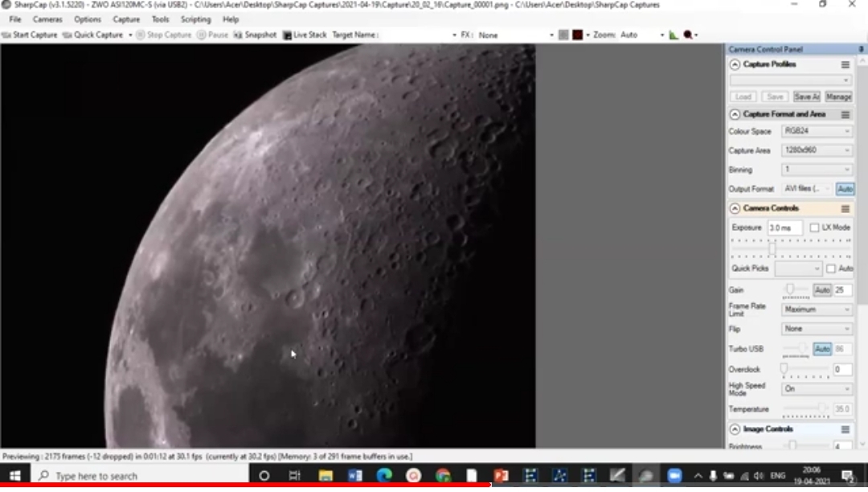Open Microsoft Edge from the taskbar

[384, 476]
